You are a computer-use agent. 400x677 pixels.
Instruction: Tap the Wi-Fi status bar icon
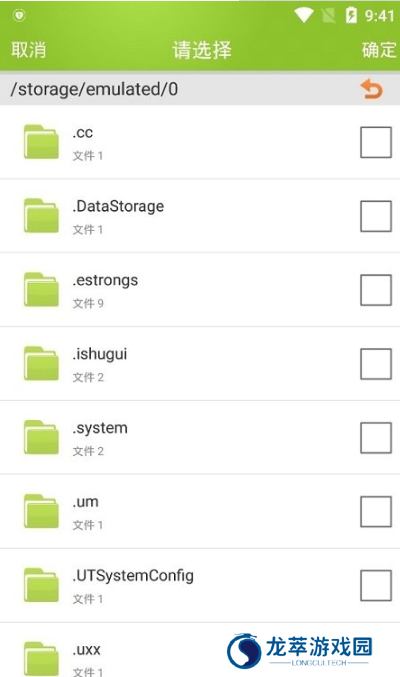point(304,16)
